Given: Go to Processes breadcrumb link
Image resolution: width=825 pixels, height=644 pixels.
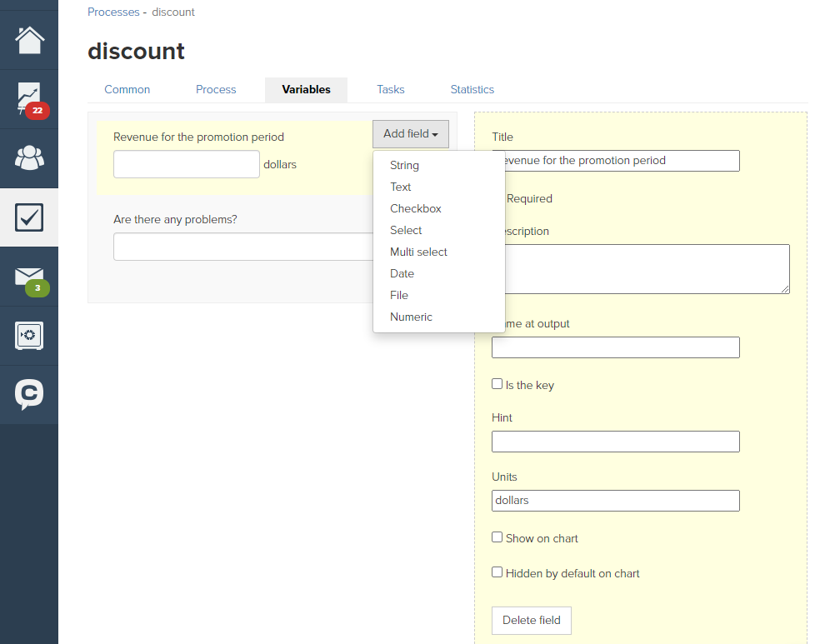Looking at the screenshot, I should tap(113, 12).
